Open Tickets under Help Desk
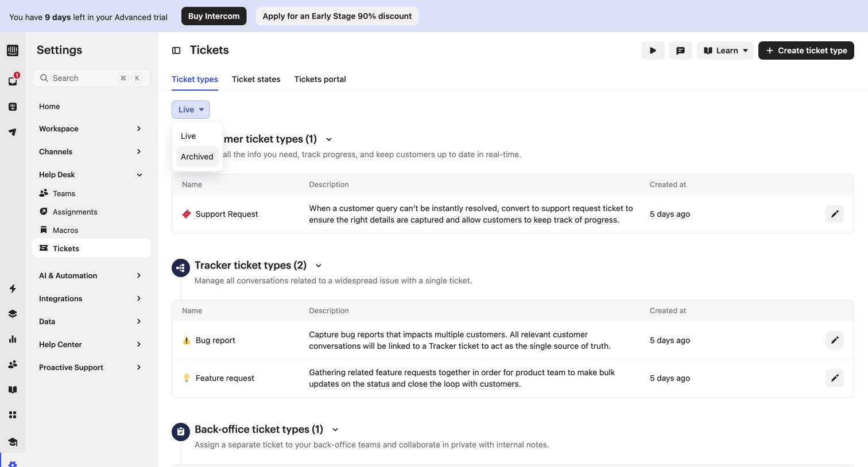This screenshot has width=868, height=467. pyautogui.click(x=91, y=248)
